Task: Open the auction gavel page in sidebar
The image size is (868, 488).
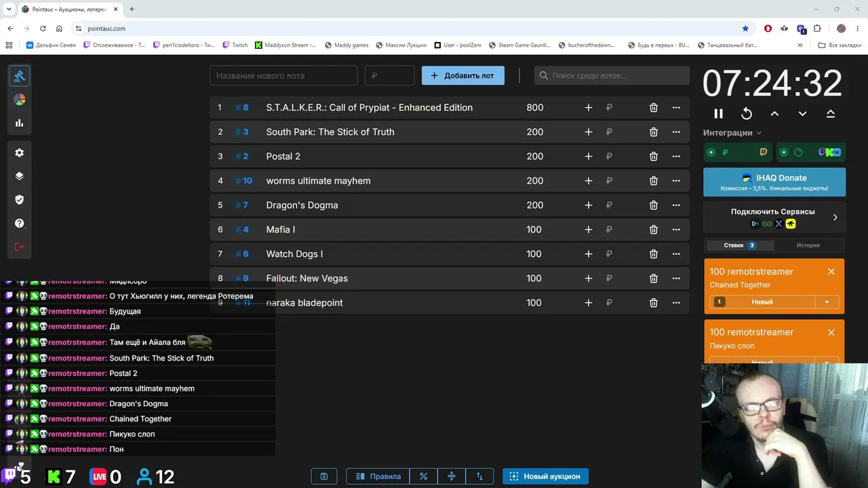Action: (x=20, y=76)
